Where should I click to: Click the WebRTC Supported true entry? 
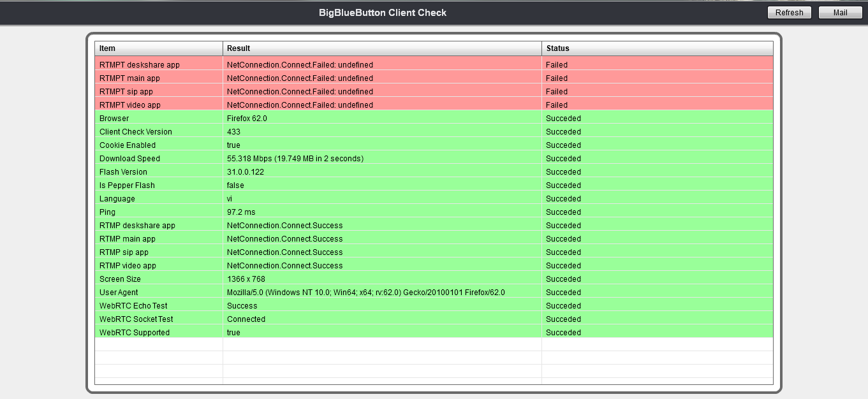click(x=233, y=332)
